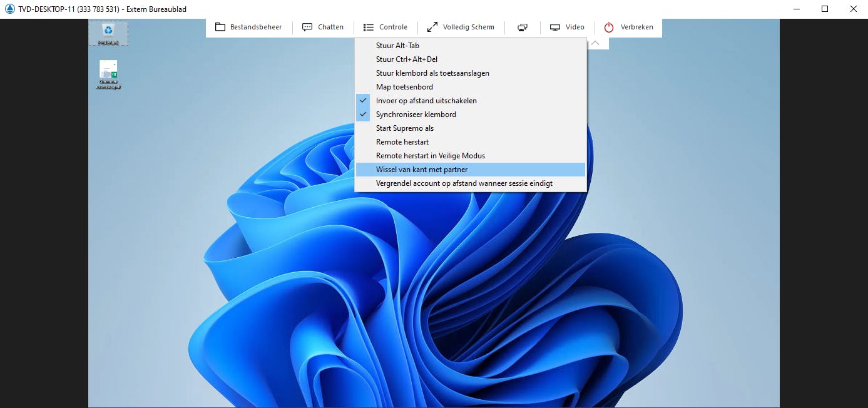
Task: Close the Controle dropdown menu
Action: point(385,27)
